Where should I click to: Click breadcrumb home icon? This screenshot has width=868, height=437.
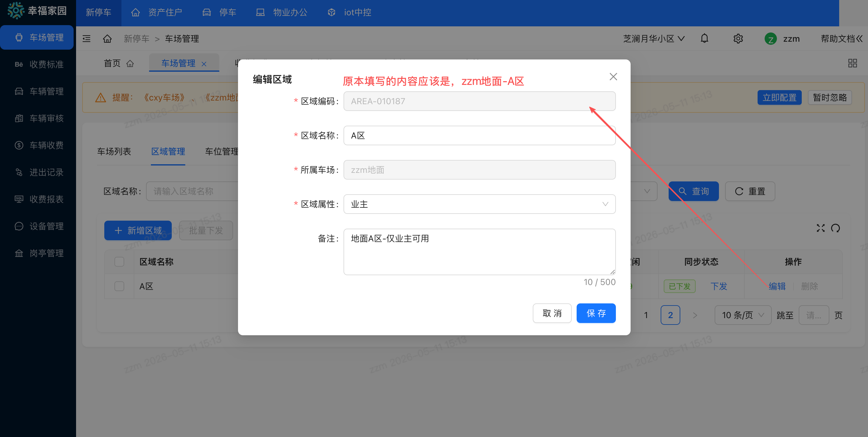[x=107, y=39]
